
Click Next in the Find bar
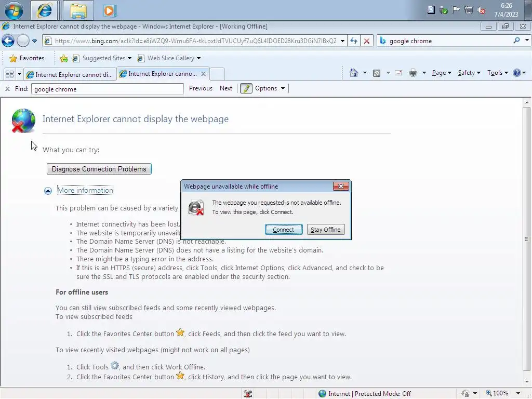click(x=225, y=88)
